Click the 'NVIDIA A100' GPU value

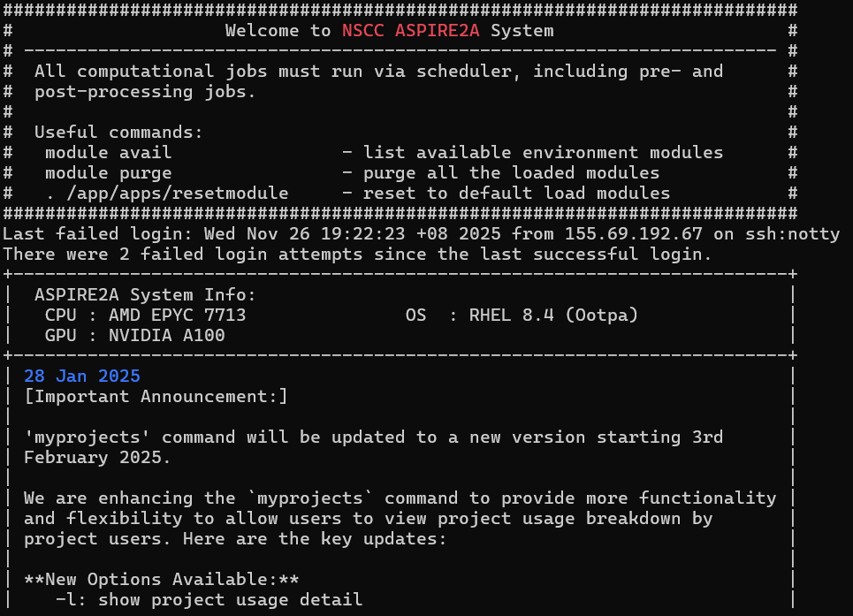click(x=166, y=336)
